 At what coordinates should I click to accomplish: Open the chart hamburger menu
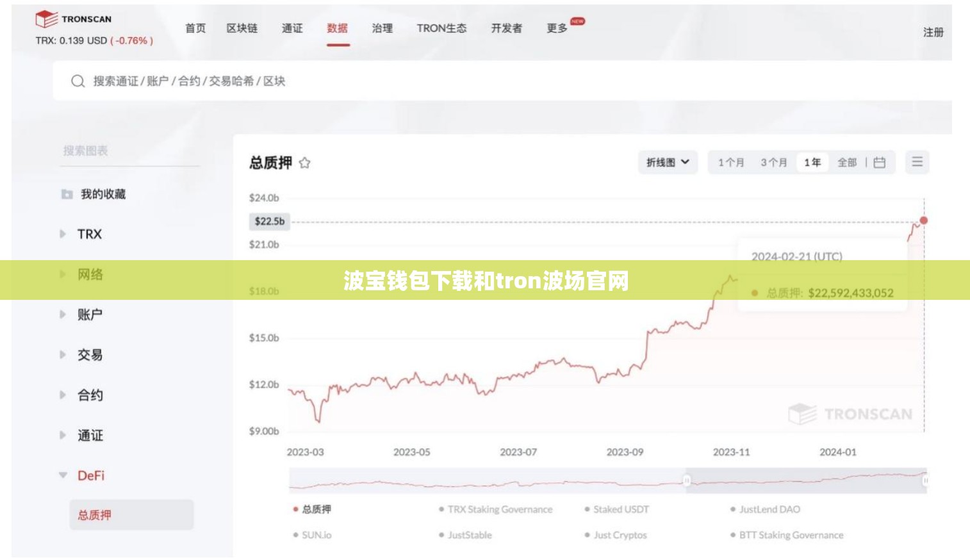click(x=917, y=162)
